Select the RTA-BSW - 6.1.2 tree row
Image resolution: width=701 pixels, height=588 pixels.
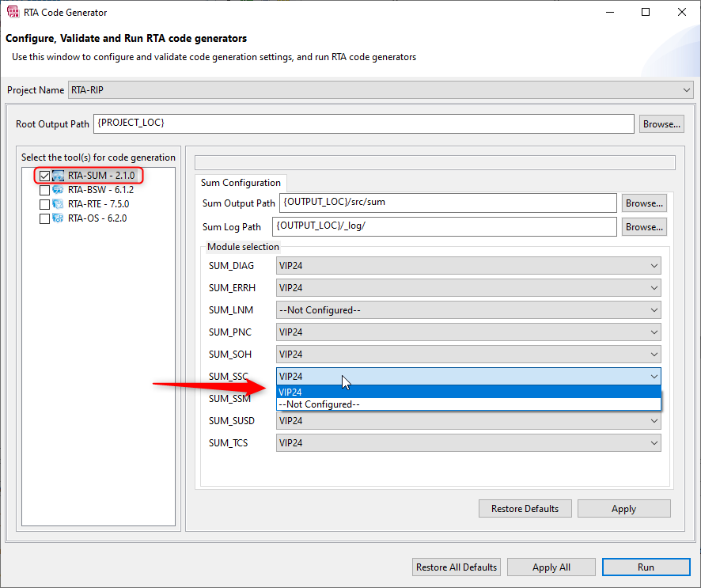click(x=100, y=190)
